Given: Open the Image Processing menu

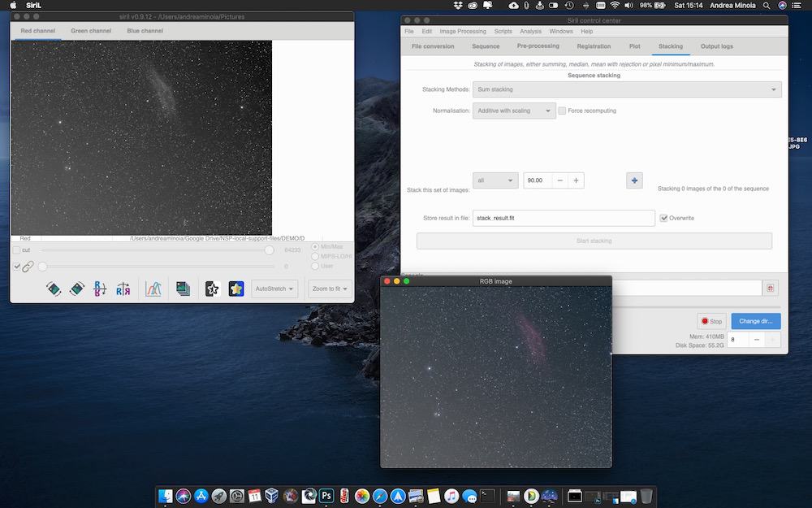Looking at the screenshot, I should click(463, 31).
